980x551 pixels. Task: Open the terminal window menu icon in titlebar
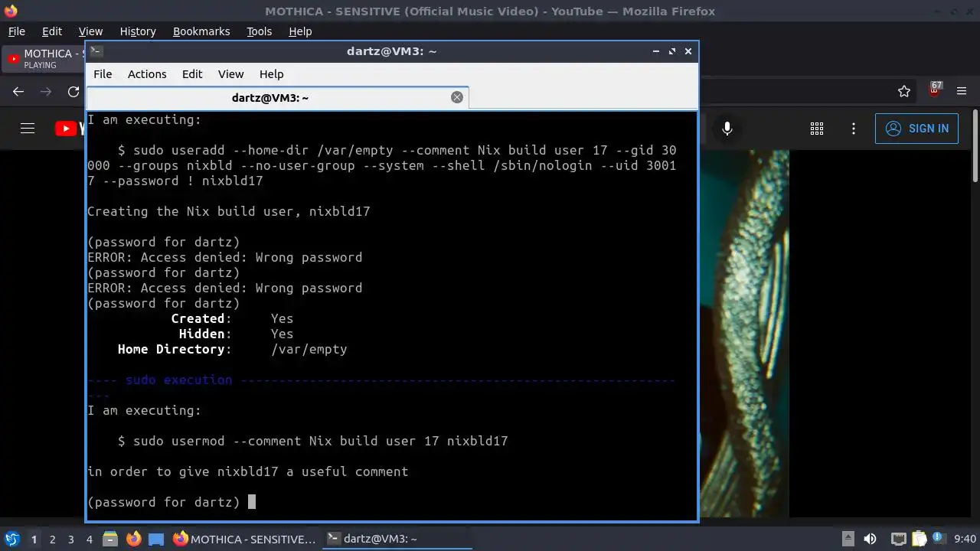96,51
